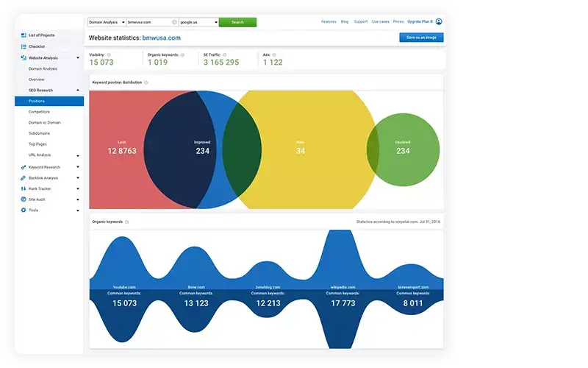This screenshot has height=368, width=588.
Task: Click info icon next to Keyword position distribution
Action: [146, 82]
